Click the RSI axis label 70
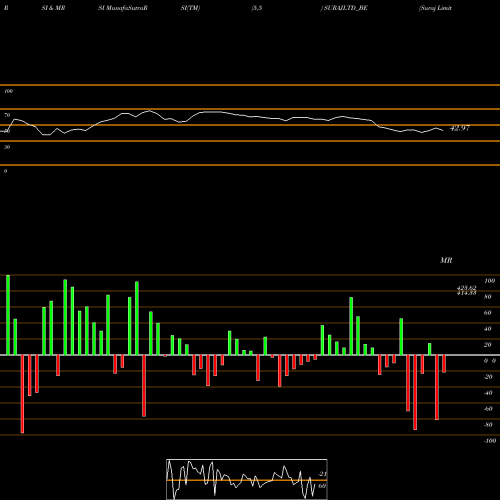Screen dimensions: 500x500 pos(7,115)
